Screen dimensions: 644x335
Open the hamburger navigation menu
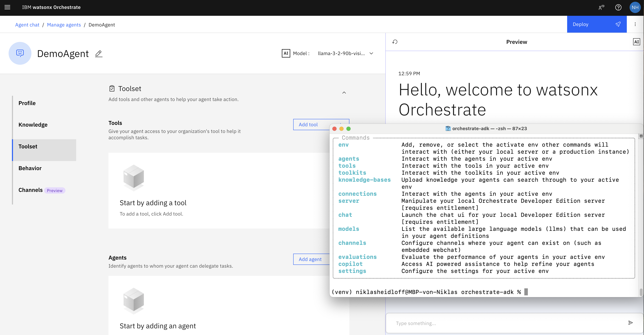click(x=8, y=7)
